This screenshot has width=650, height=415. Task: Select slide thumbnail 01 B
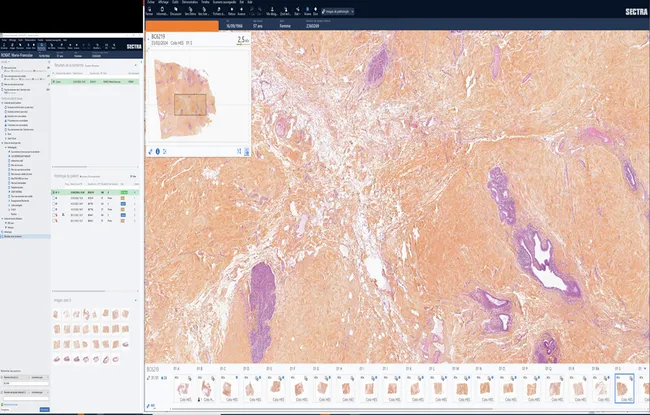(206, 388)
